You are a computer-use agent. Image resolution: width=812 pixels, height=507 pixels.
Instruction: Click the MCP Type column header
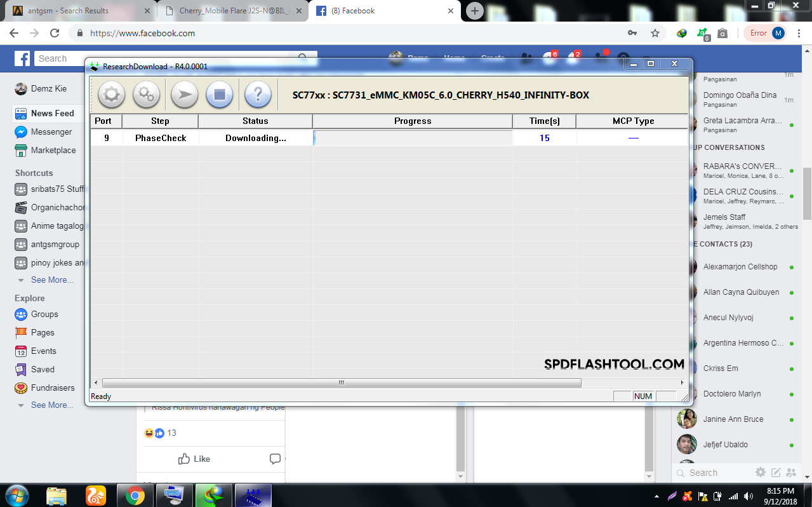pos(633,121)
